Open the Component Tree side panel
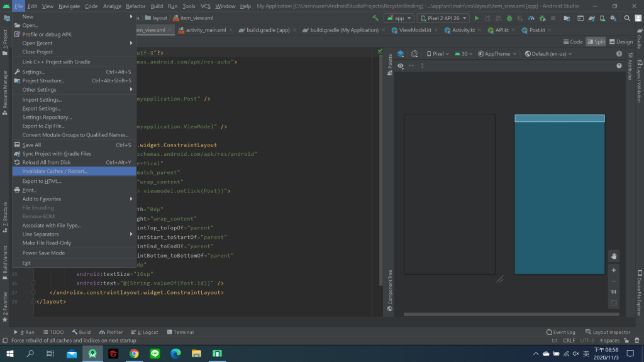The width and height of the screenshot is (644, 362). tap(390, 290)
